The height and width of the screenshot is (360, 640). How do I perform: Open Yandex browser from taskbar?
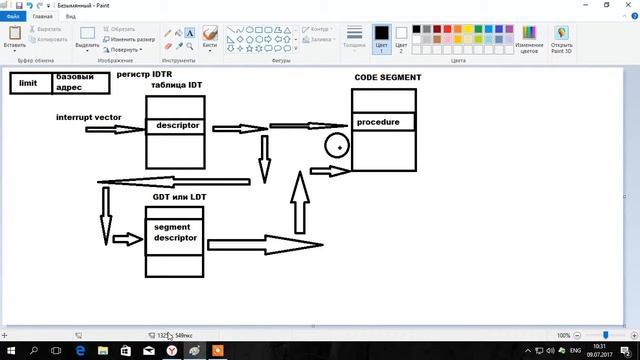coord(172,351)
